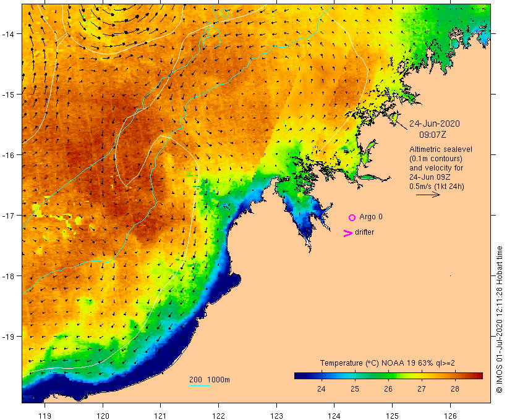Click the '-15' latitude axis label
The image size is (507, 420).
tap(7, 94)
